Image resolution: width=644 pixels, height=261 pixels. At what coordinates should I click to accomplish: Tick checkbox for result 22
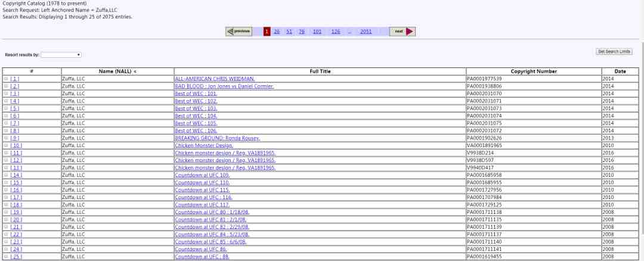(6, 234)
